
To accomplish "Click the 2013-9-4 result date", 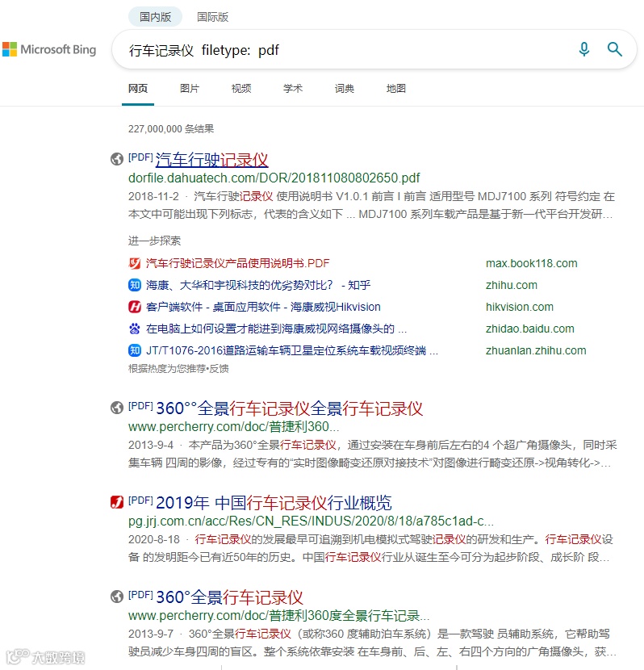I will 151,445.
